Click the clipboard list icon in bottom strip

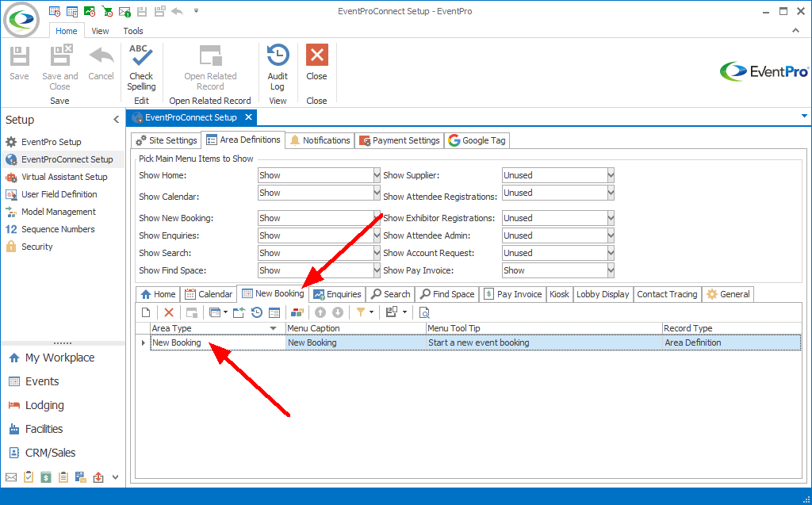pos(63,477)
